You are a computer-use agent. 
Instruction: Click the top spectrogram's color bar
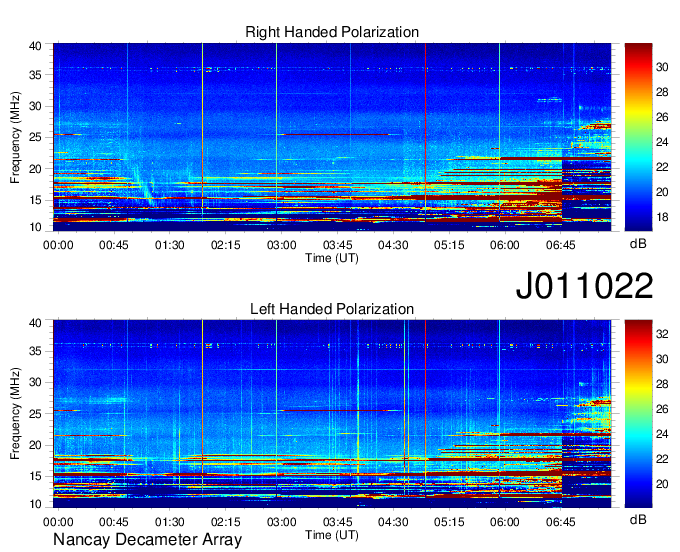coord(638,137)
